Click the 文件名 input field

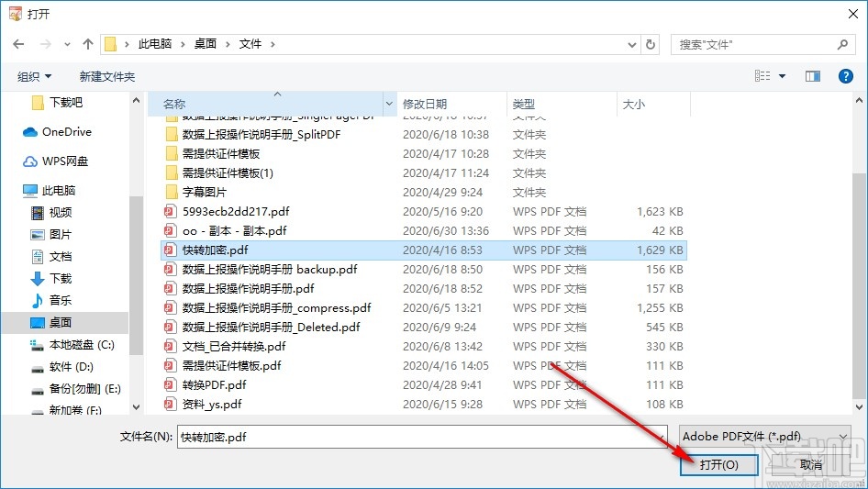[x=422, y=437]
